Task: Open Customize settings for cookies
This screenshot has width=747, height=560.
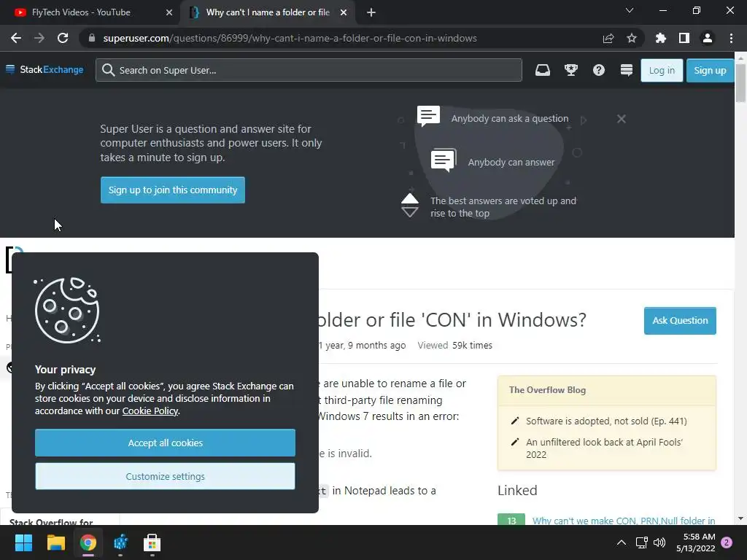Action: tap(165, 476)
